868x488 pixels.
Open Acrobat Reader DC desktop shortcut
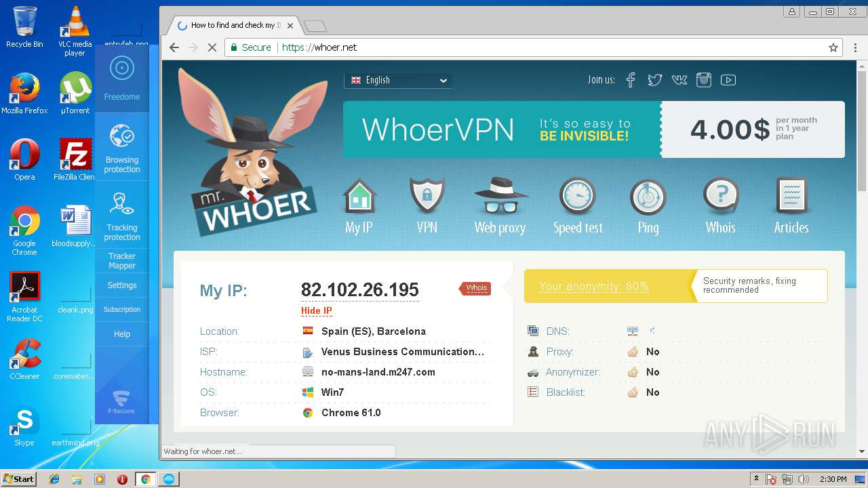point(24,297)
